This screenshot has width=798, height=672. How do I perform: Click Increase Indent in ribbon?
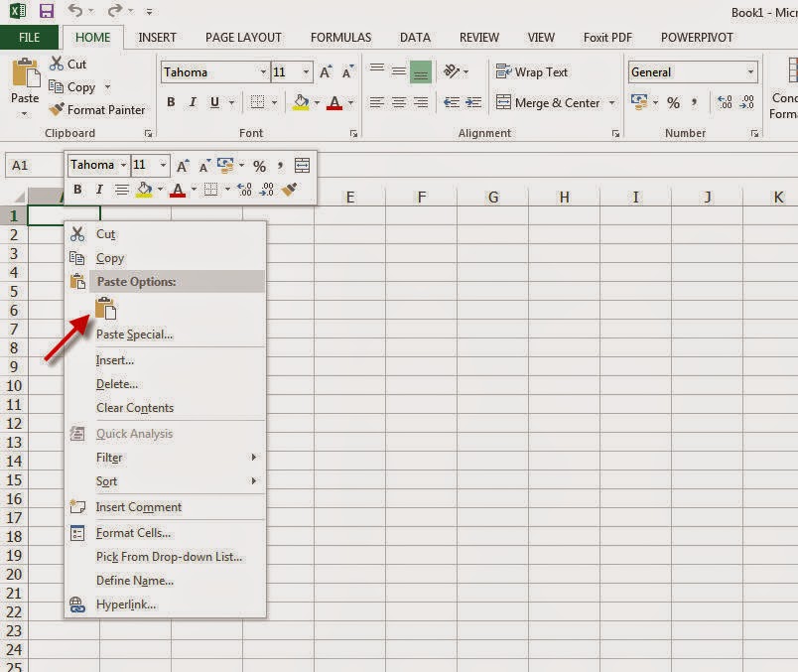473,102
